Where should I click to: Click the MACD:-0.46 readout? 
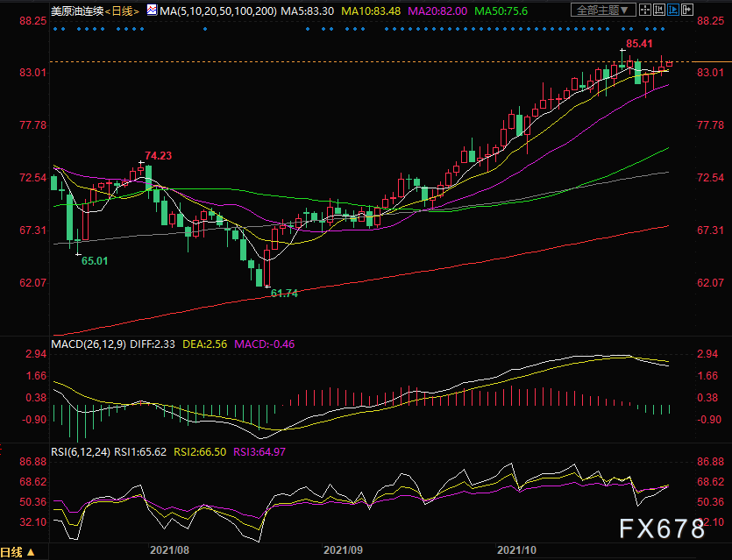[264, 344]
